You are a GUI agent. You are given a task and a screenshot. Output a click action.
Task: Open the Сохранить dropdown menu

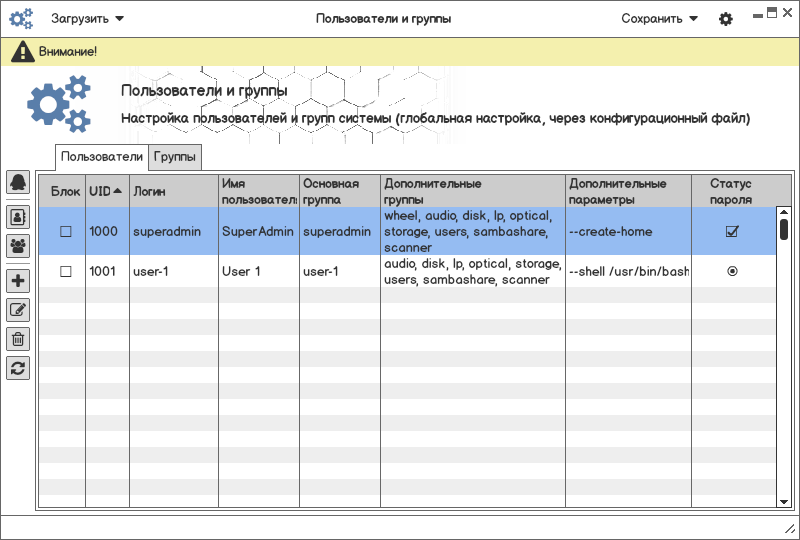(x=659, y=19)
